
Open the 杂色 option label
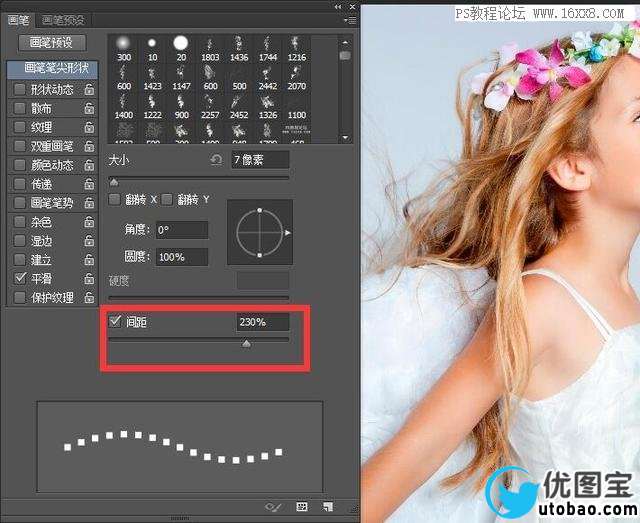point(41,222)
